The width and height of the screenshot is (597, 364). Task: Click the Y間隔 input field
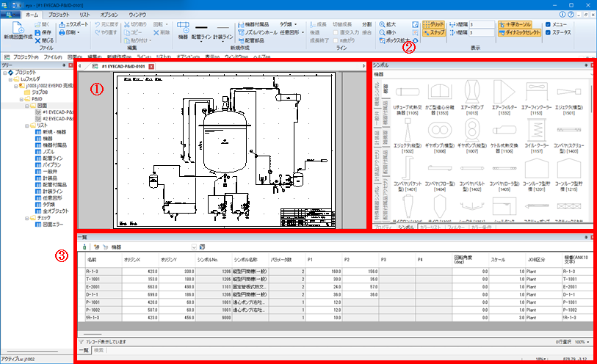(482, 33)
